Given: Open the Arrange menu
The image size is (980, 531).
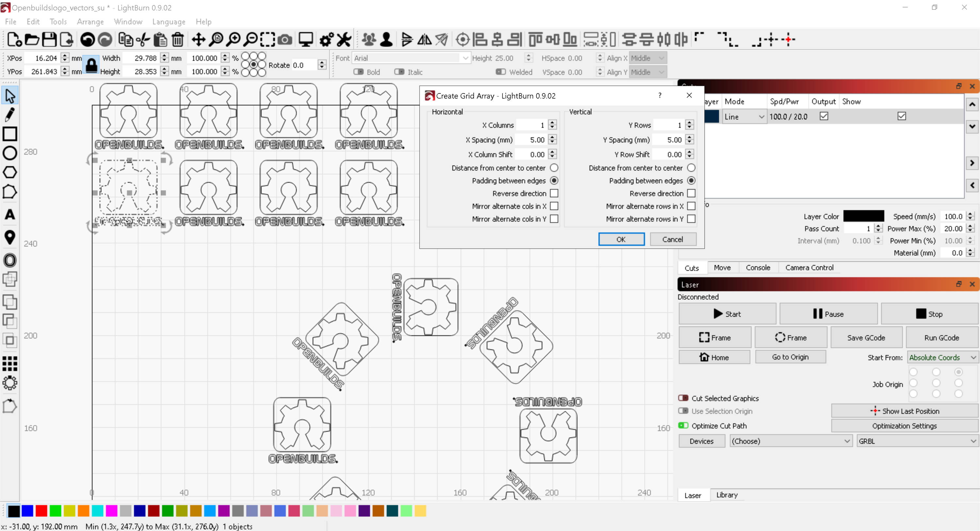Looking at the screenshot, I should coord(90,22).
